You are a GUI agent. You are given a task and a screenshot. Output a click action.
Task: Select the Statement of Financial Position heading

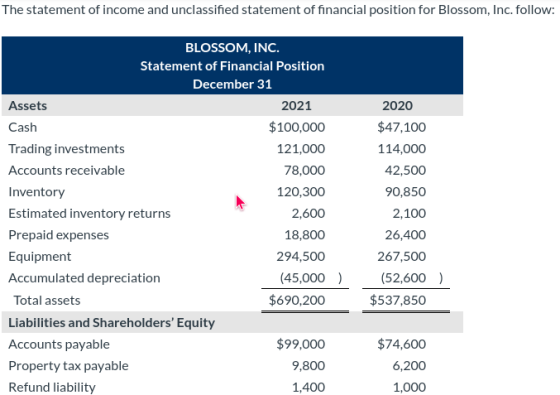click(232, 66)
